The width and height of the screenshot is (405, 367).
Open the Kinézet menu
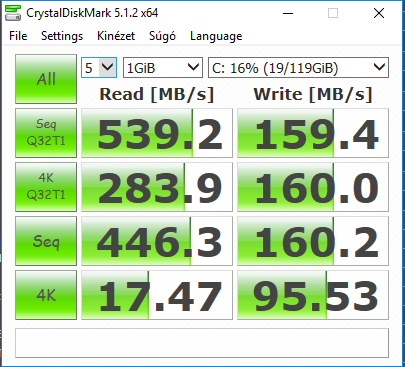click(x=116, y=36)
